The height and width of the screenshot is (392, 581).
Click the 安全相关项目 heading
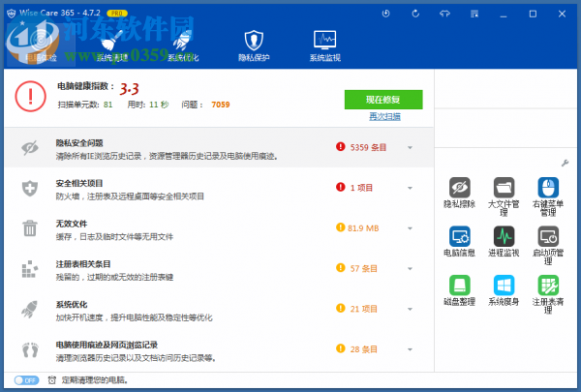[x=79, y=183]
